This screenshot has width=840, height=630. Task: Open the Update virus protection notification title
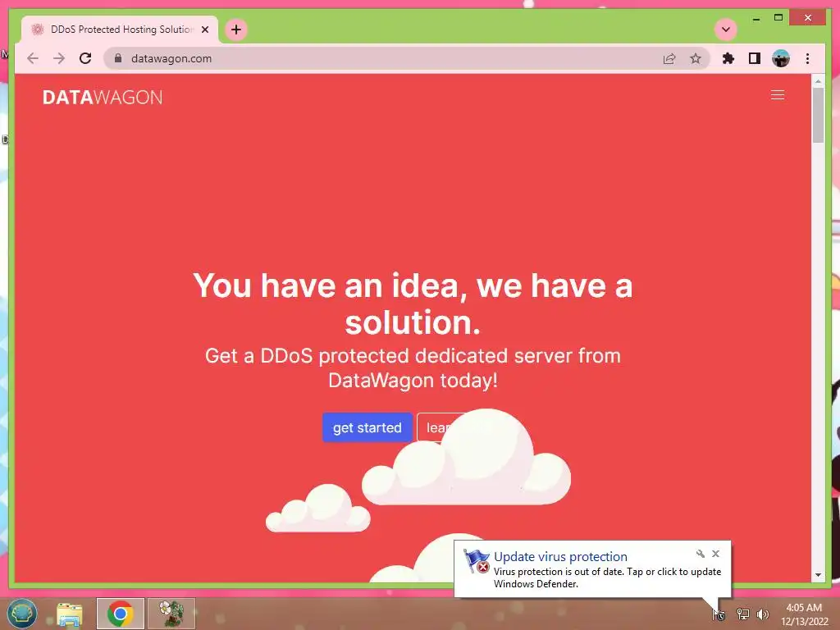[x=560, y=557]
